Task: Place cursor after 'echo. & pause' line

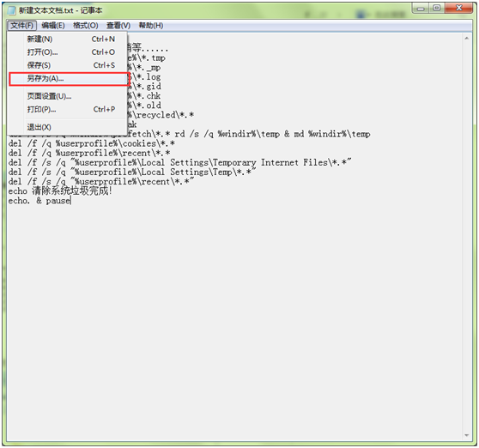Action: [71, 201]
